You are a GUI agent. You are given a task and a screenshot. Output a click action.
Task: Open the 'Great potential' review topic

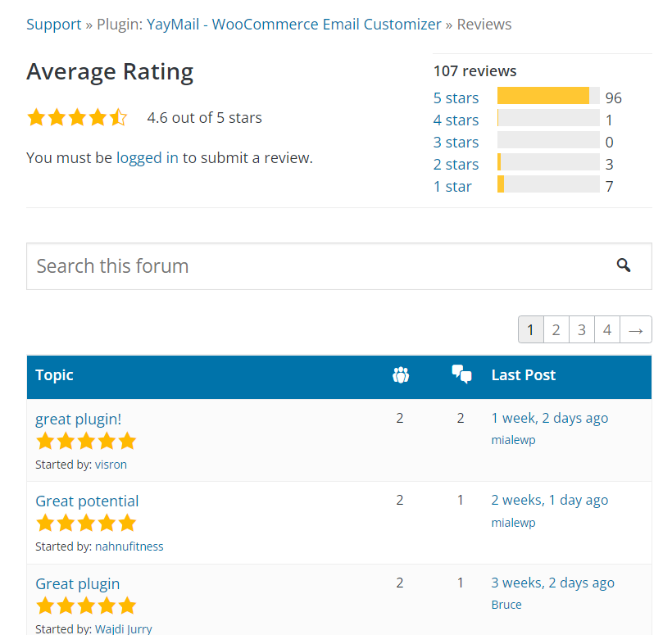(x=87, y=501)
